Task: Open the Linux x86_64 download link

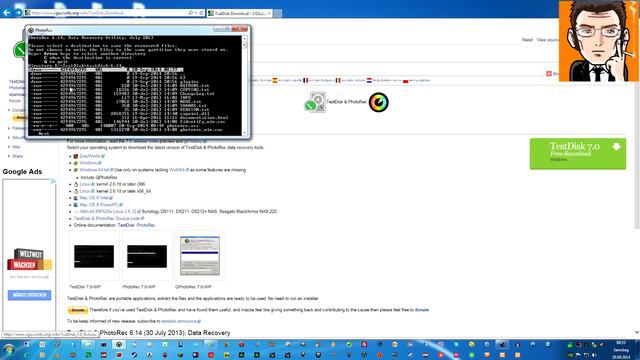Action: click(86, 191)
